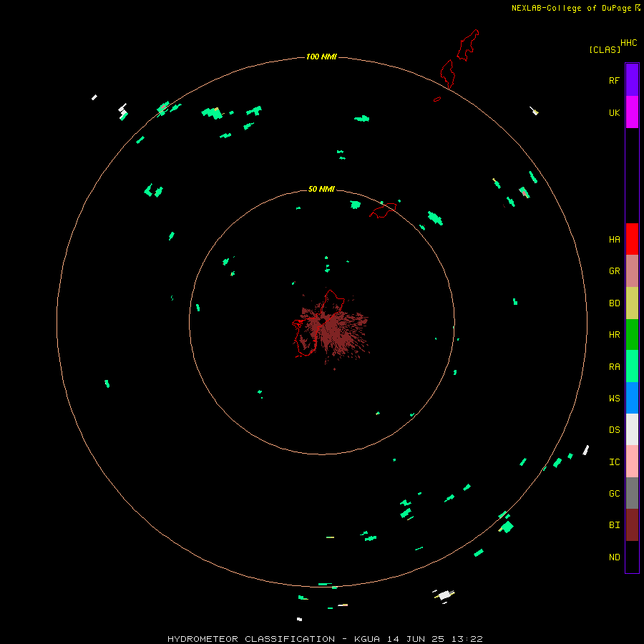Click the RF purple legend swatch
This screenshot has height=644, width=644.
coord(632,80)
